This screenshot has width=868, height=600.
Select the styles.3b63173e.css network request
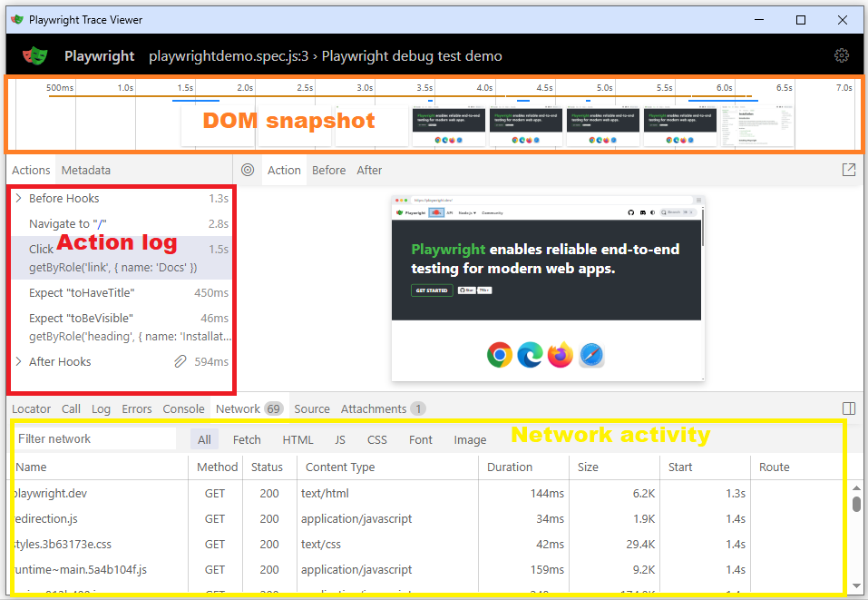click(430, 544)
